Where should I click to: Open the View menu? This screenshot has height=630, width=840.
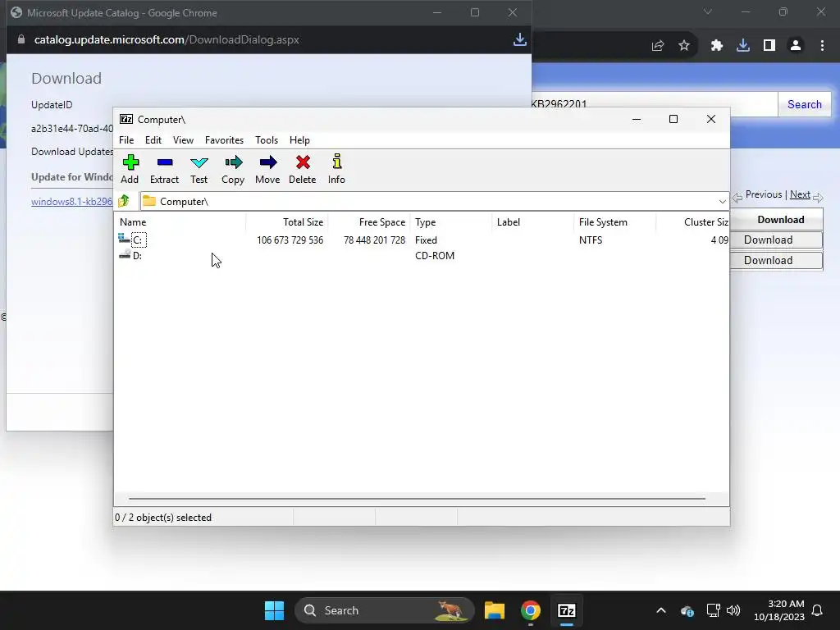click(183, 139)
